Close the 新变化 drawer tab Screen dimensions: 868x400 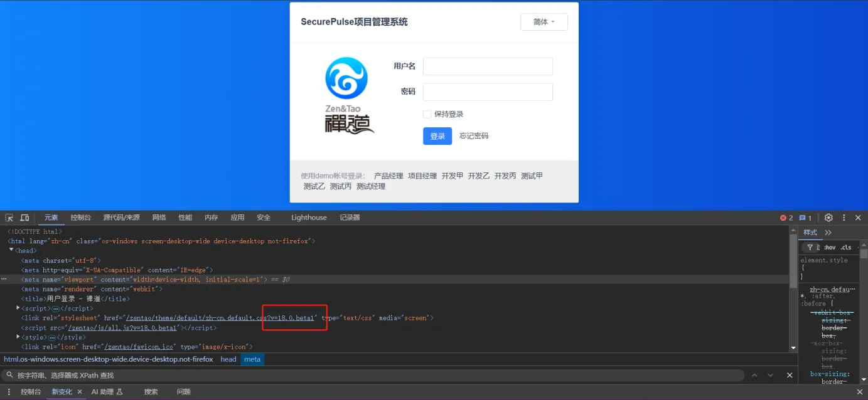click(80, 392)
